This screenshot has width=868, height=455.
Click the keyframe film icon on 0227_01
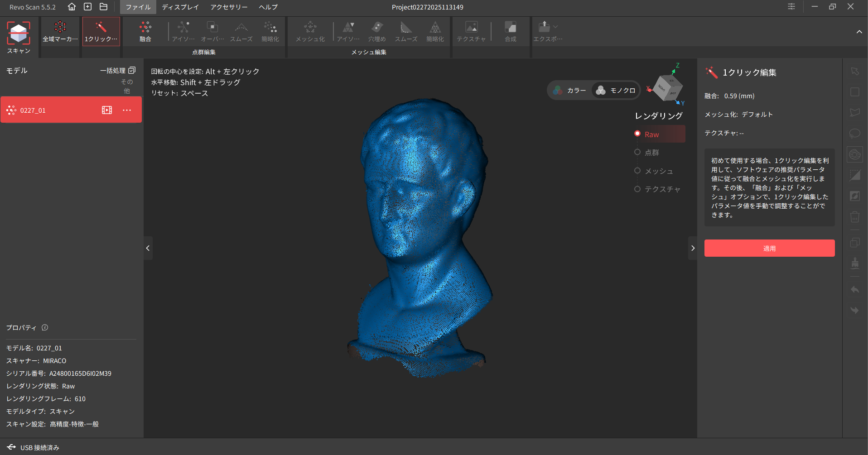tap(107, 110)
